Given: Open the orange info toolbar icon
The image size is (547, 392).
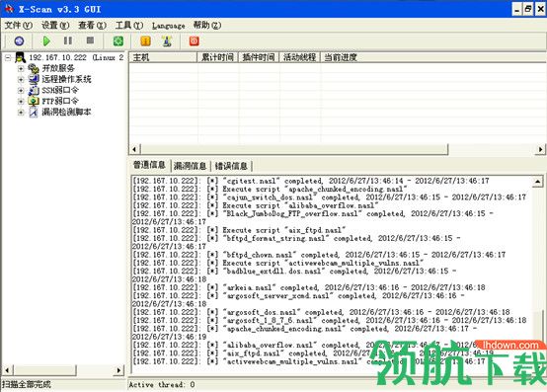Looking at the screenshot, I should 145,41.
